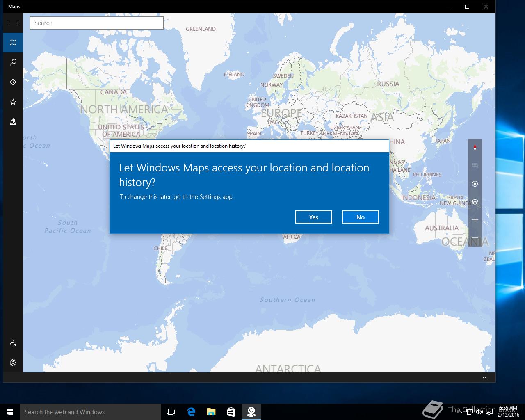Click the GREENLAND map label
This screenshot has width=525, height=420.
pos(201,29)
